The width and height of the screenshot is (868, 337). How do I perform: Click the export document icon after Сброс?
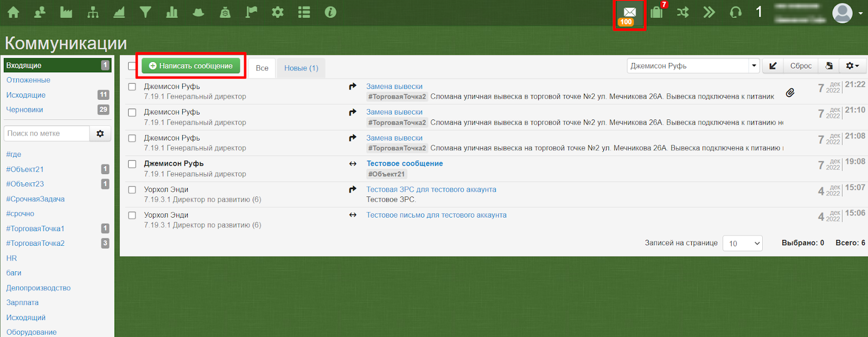point(829,66)
